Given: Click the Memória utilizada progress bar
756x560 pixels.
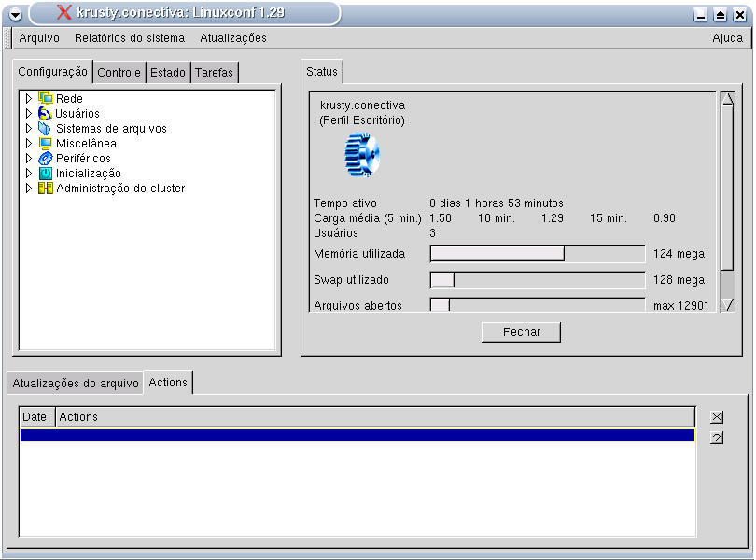Looking at the screenshot, I should pos(538,254).
